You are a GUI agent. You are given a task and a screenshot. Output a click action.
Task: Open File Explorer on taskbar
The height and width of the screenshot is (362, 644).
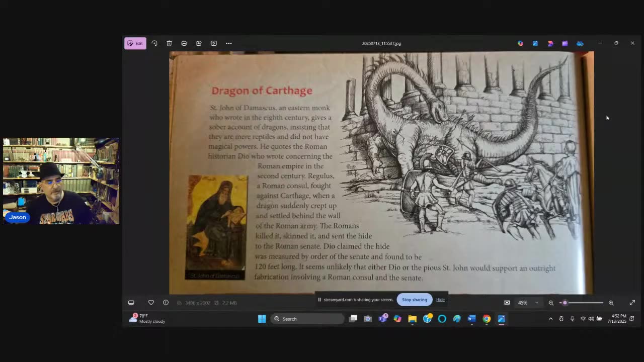[x=413, y=319]
